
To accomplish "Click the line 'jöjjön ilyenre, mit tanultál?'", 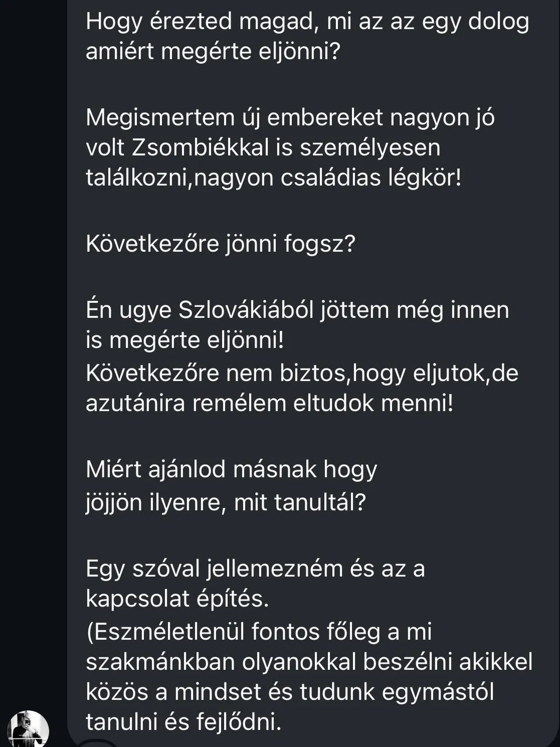I will (x=226, y=502).
